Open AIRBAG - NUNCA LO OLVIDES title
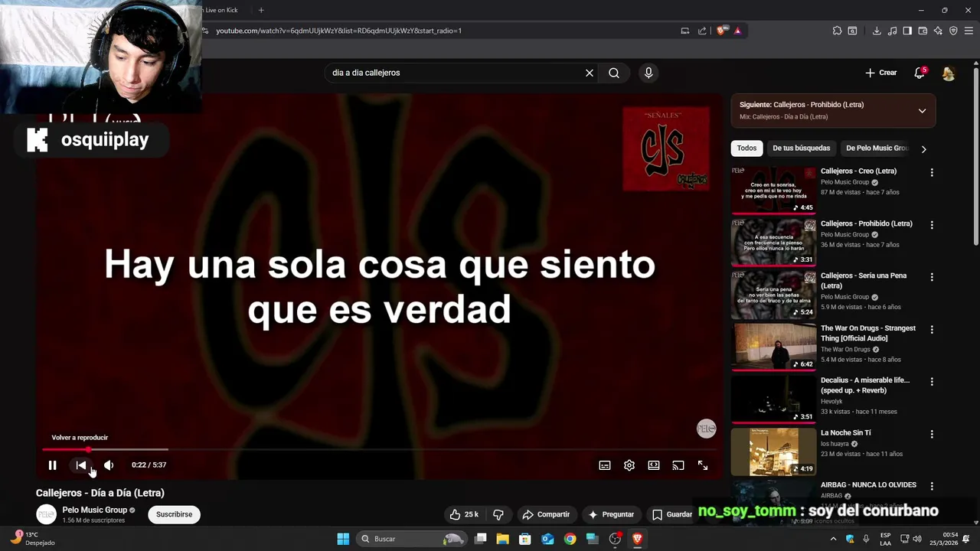This screenshot has height=551, width=980. point(868,485)
